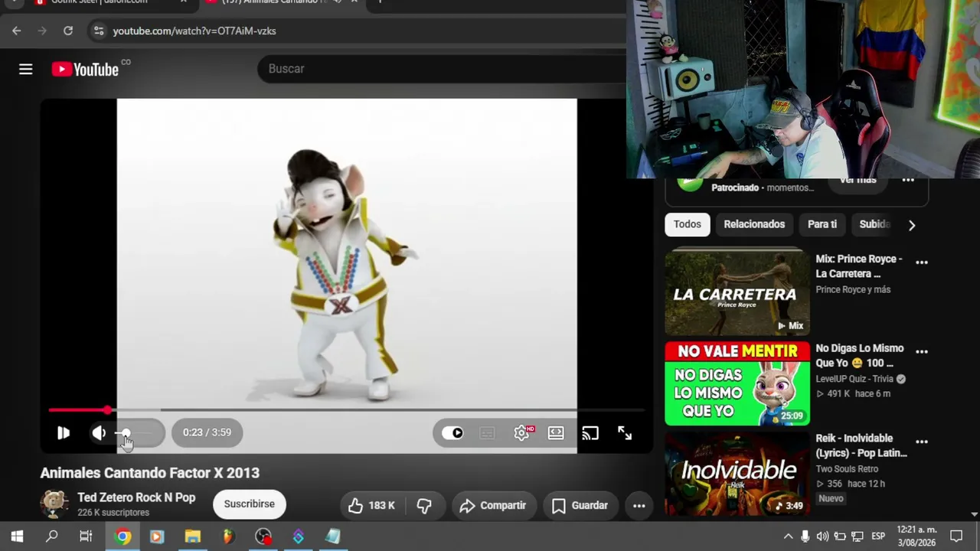Open FL Studio from the taskbar
980x551 pixels.
pyautogui.click(x=227, y=536)
